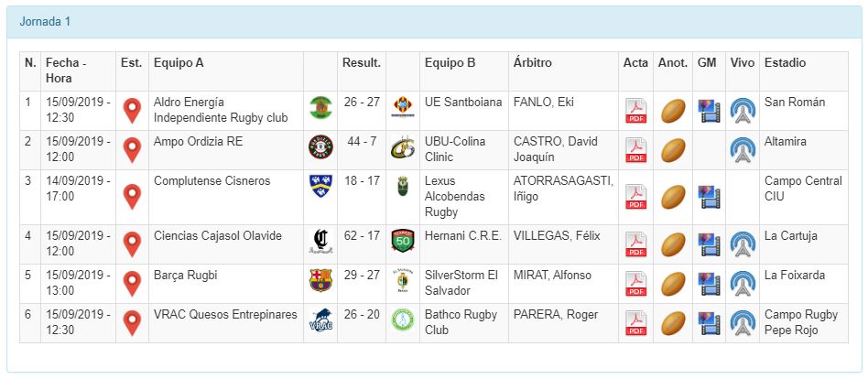Click the 44 - 7 result
Image resolution: width=868 pixels, height=379 pixels.
pyautogui.click(x=361, y=141)
